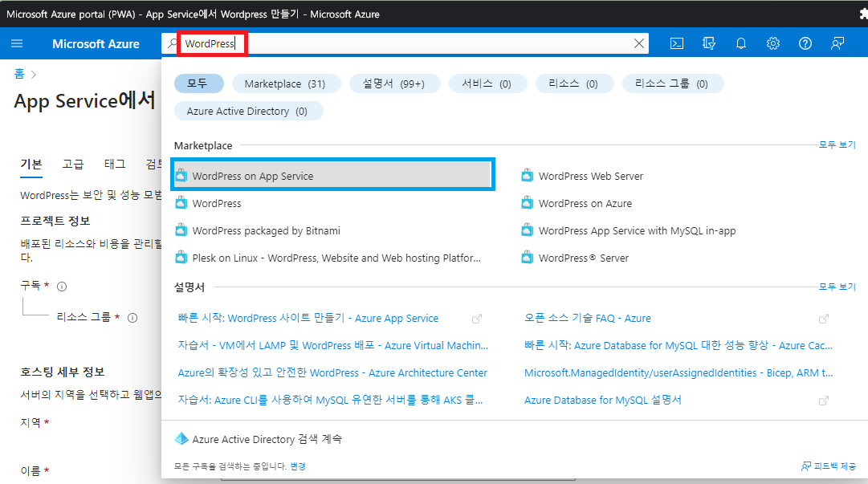
Task: Open Azure Database for MySQL 설명서 link
Action: [603, 400]
